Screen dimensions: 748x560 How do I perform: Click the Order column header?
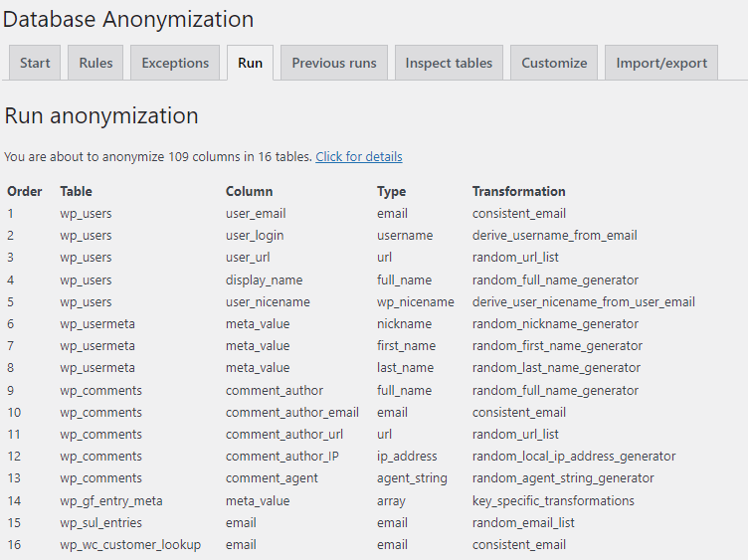pyautogui.click(x=25, y=191)
